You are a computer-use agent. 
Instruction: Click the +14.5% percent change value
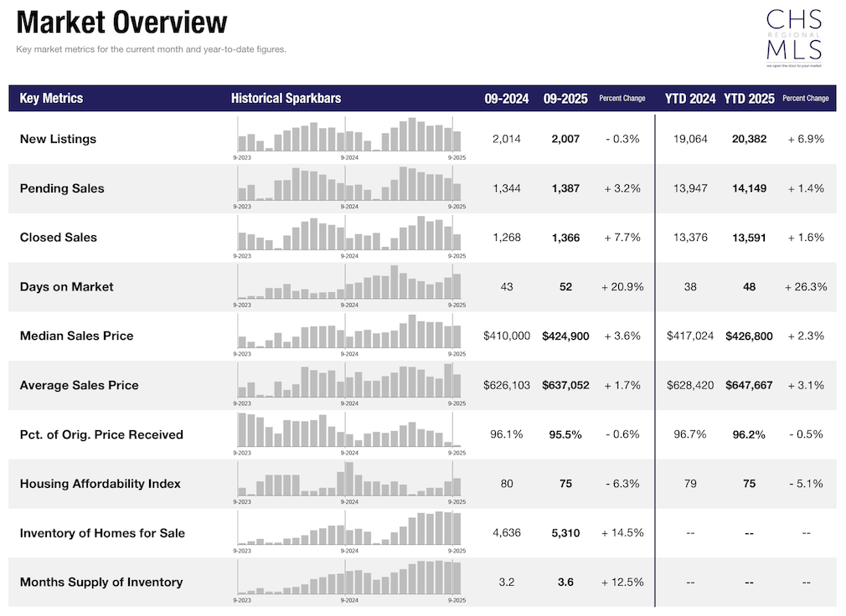[x=622, y=531]
